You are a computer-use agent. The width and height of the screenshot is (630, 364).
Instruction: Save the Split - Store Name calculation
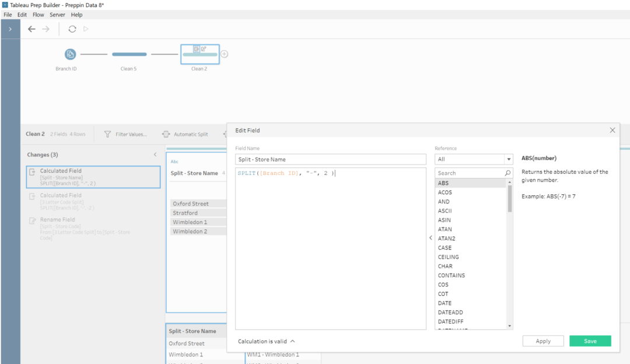590,341
